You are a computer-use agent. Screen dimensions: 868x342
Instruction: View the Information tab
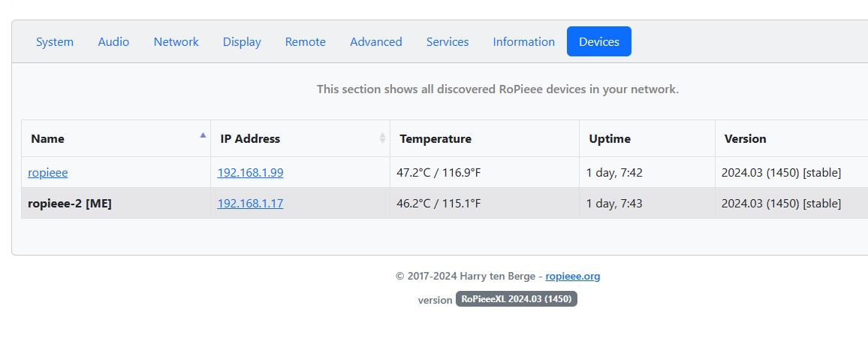523,41
